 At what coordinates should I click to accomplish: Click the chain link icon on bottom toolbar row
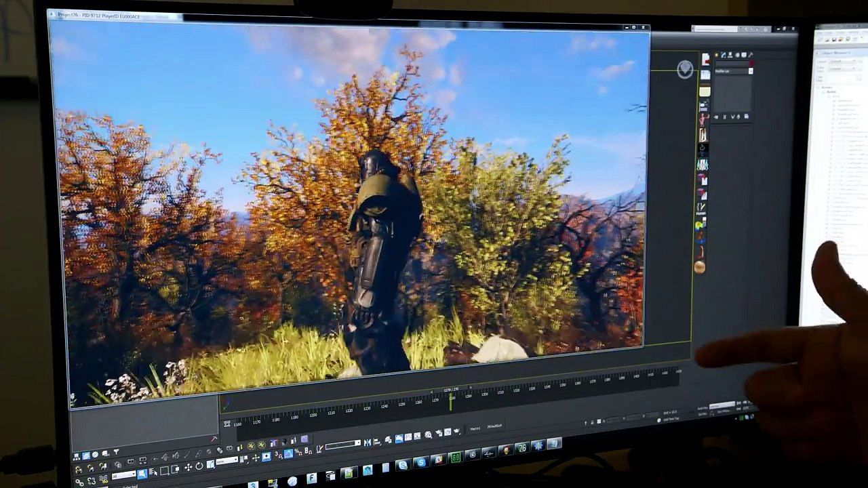pos(79,482)
